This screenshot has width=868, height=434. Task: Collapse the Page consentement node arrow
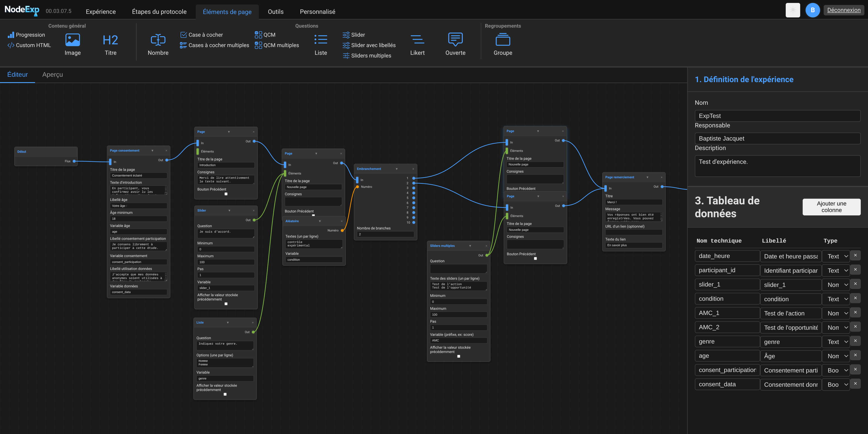152,151
